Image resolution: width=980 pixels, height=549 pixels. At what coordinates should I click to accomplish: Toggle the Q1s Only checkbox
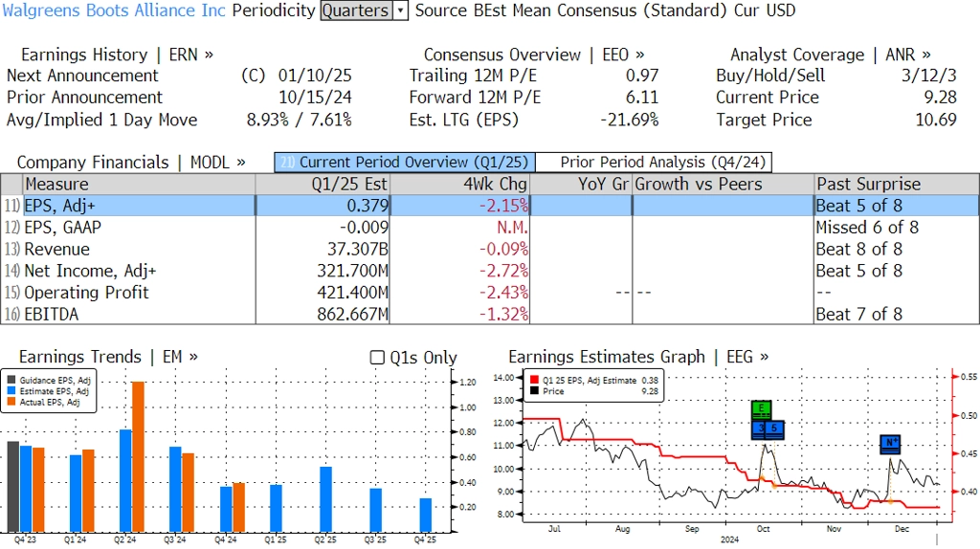(x=377, y=358)
